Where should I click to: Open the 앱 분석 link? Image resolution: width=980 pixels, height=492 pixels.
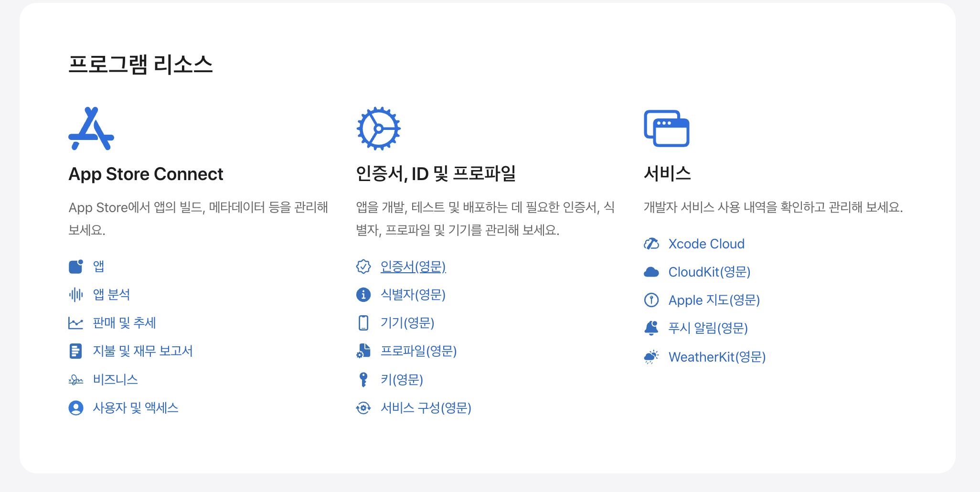tap(111, 295)
